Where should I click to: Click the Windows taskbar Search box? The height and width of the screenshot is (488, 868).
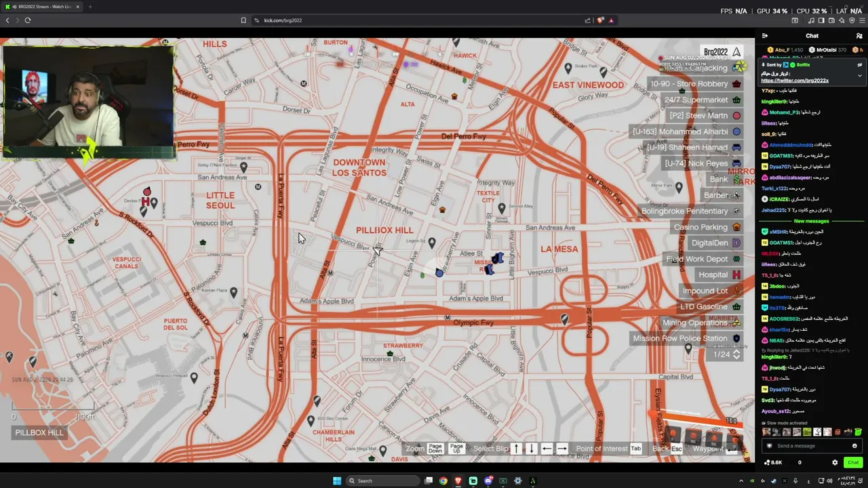(x=383, y=481)
